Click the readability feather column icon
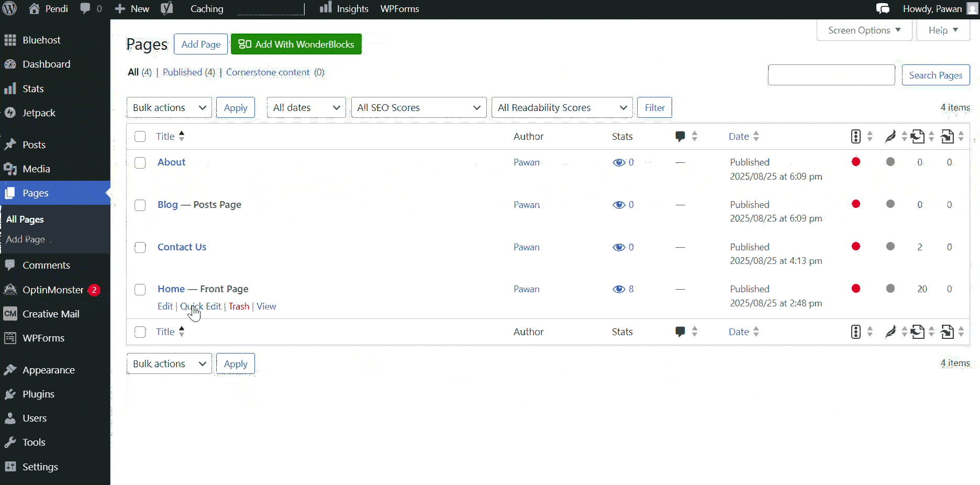Image resolution: width=980 pixels, height=485 pixels. 890,136
